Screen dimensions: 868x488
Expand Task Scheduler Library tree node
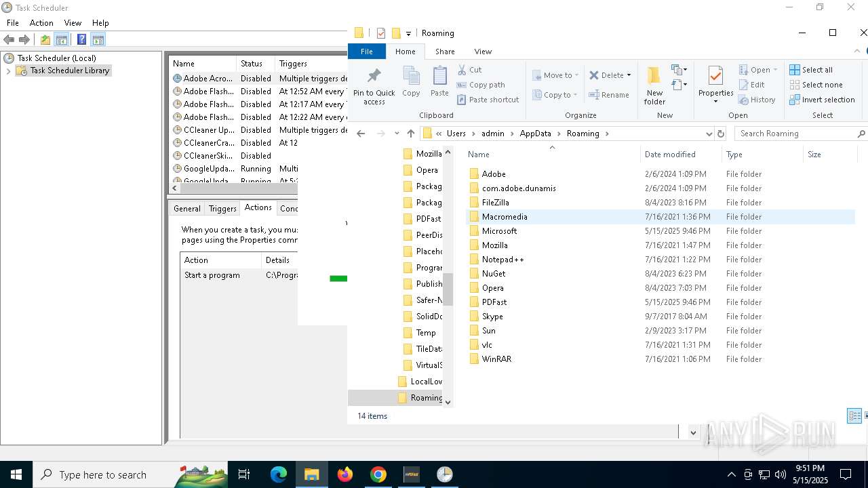pos(8,70)
